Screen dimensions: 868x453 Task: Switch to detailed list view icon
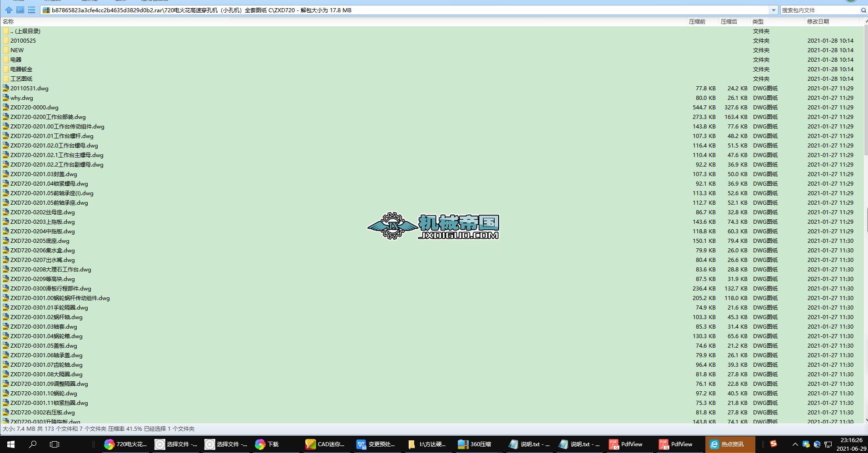31,10
